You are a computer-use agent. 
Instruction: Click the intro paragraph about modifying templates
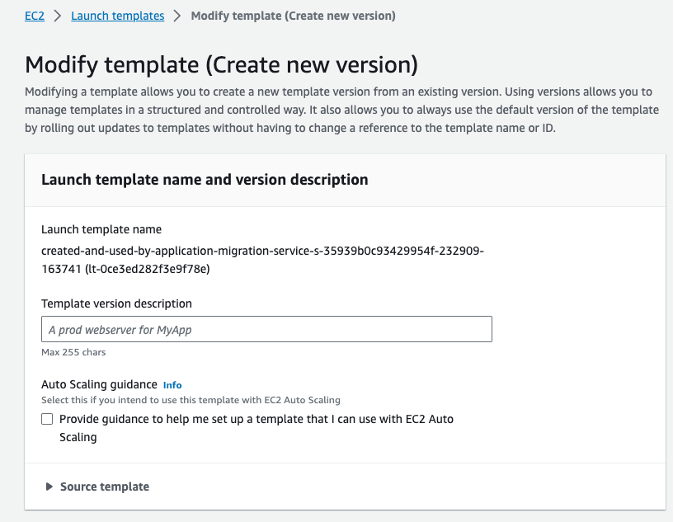pyautogui.click(x=340, y=109)
